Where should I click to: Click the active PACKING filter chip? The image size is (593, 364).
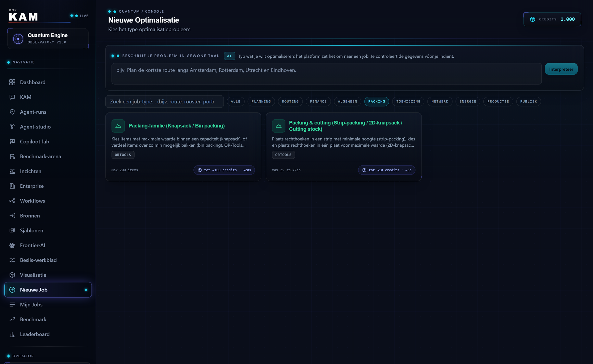tap(376, 102)
